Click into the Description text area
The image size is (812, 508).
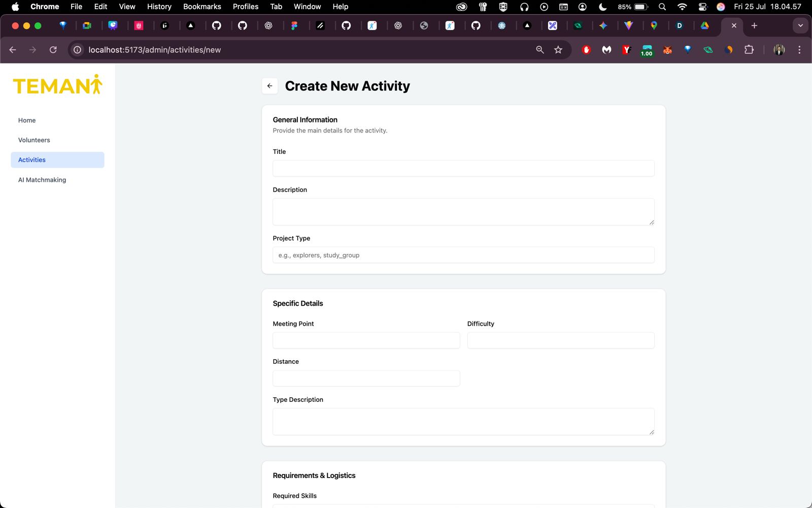(x=463, y=212)
